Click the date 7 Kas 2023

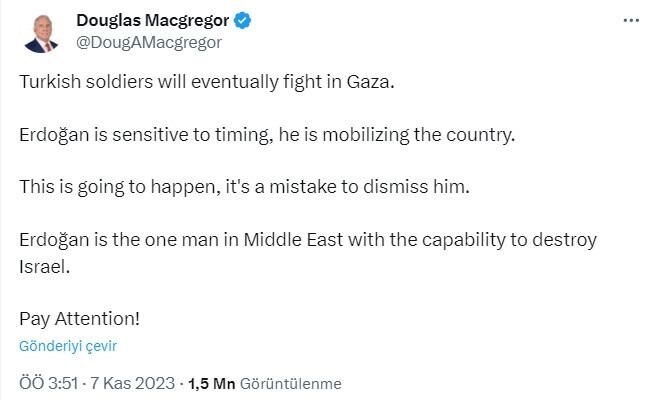[132, 383]
